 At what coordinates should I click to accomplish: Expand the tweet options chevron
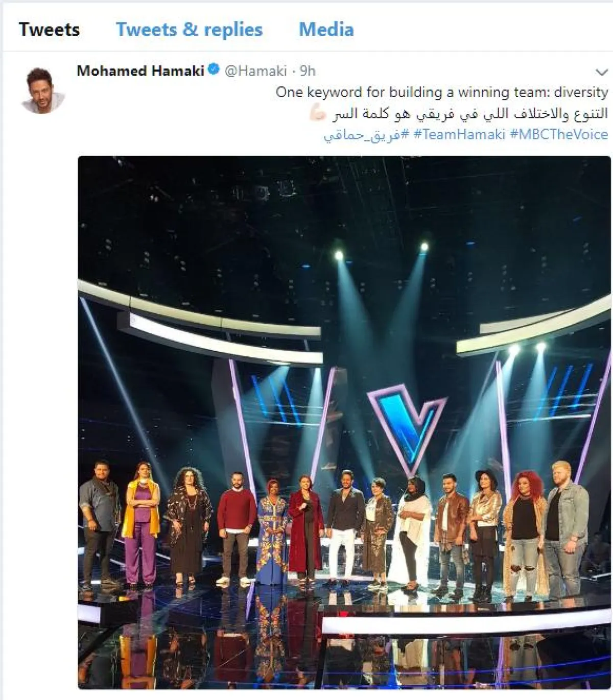(x=602, y=72)
